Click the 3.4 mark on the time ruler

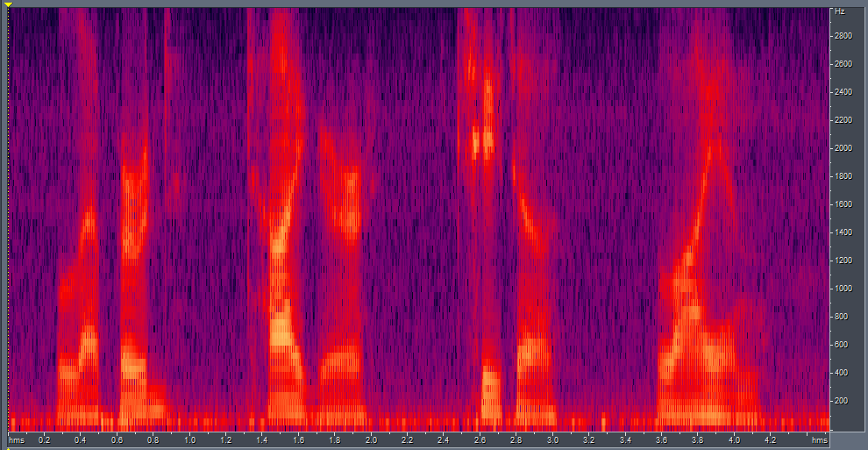pos(625,440)
